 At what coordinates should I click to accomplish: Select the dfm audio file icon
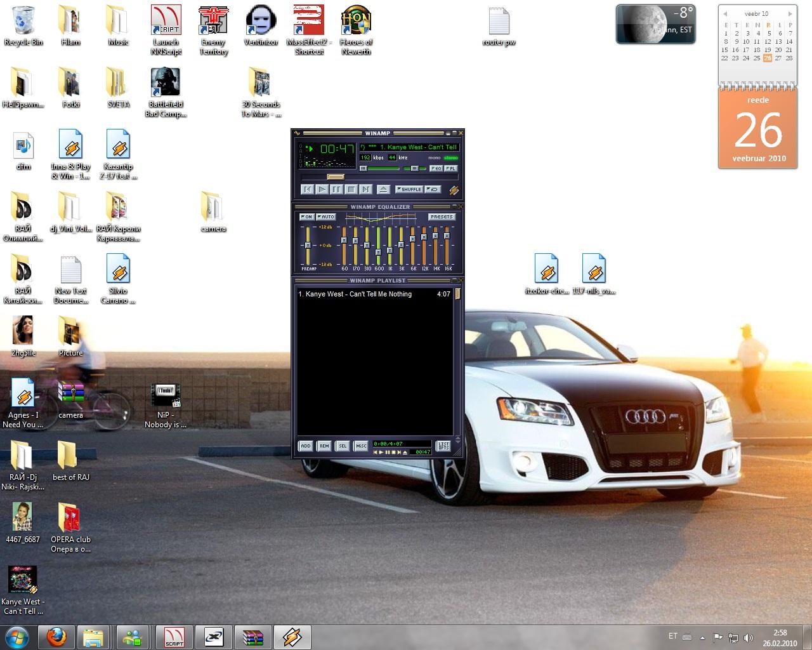pyautogui.click(x=23, y=151)
